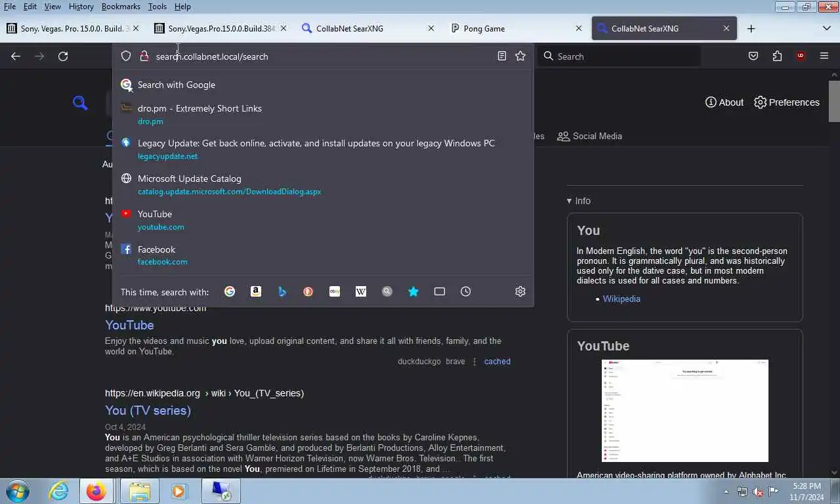Open a new tab with plus button
The height and width of the screenshot is (504, 840).
(751, 28)
